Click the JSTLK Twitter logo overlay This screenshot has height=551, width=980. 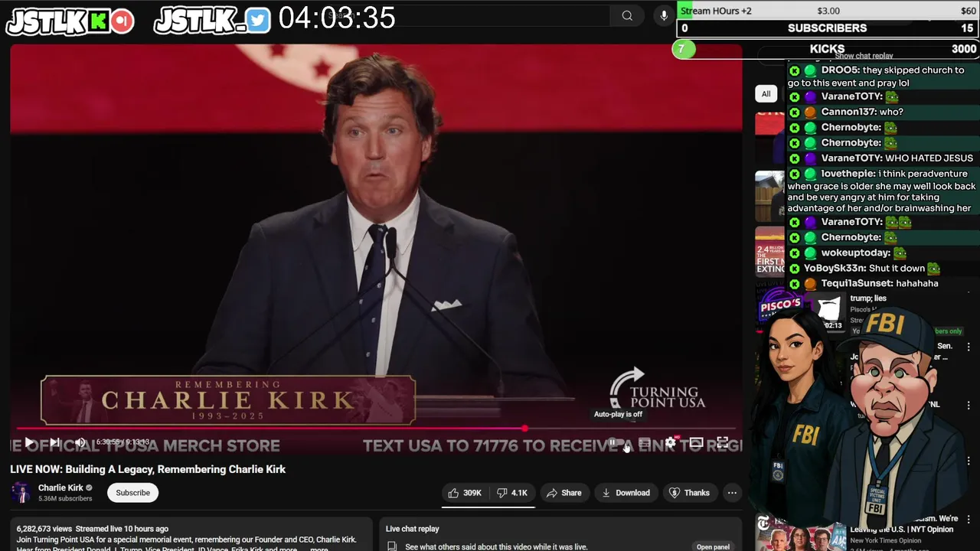(x=212, y=21)
